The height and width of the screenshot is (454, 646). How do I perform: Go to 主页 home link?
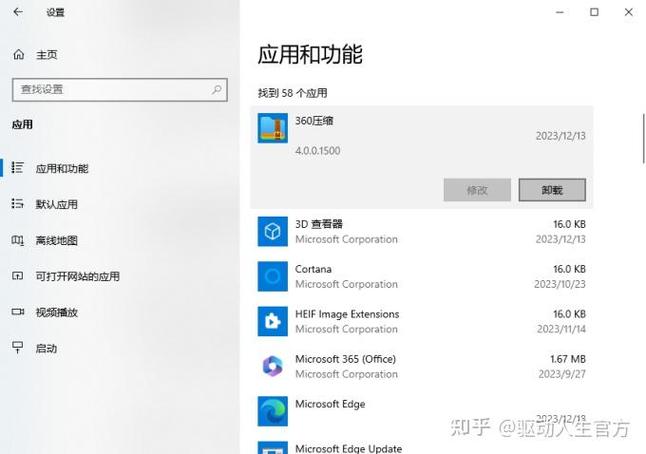[47, 55]
